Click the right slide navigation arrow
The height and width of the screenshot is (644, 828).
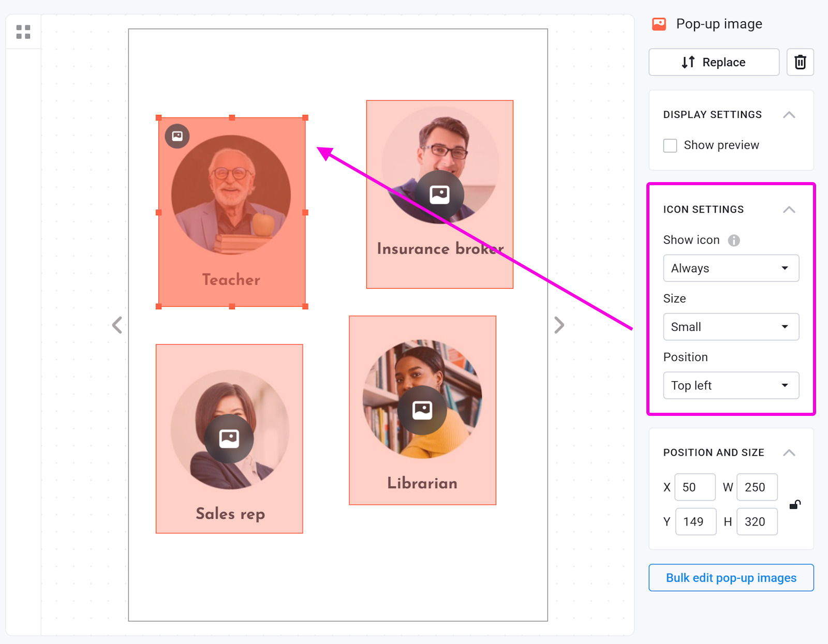(x=559, y=325)
